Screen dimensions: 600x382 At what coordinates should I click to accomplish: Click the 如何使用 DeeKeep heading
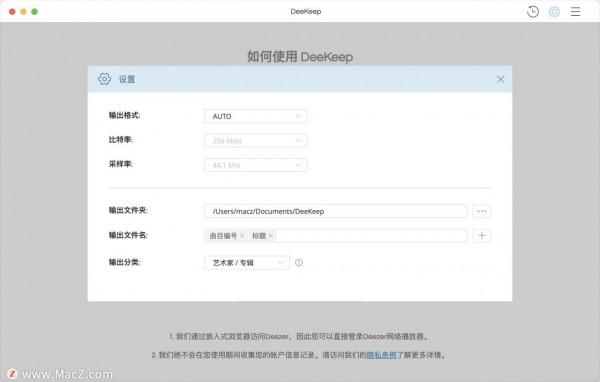[300, 57]
